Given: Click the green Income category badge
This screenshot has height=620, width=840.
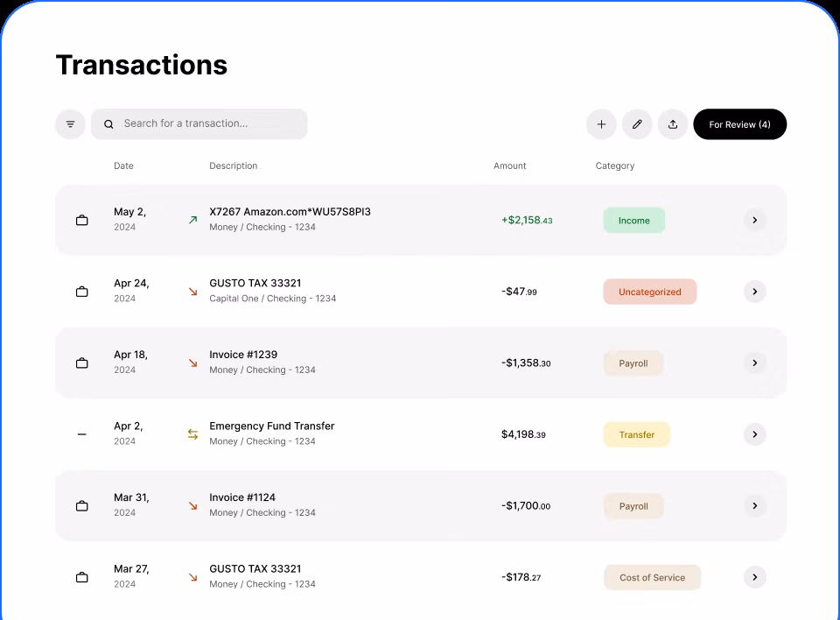Looking at the screenshot, I should [x=633, y=221].
